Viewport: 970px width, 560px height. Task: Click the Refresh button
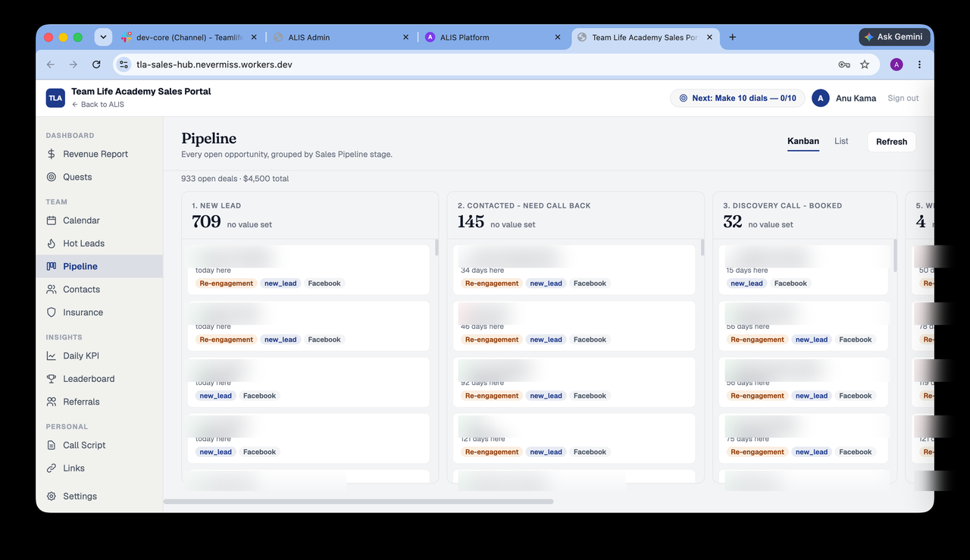point(891,142)
